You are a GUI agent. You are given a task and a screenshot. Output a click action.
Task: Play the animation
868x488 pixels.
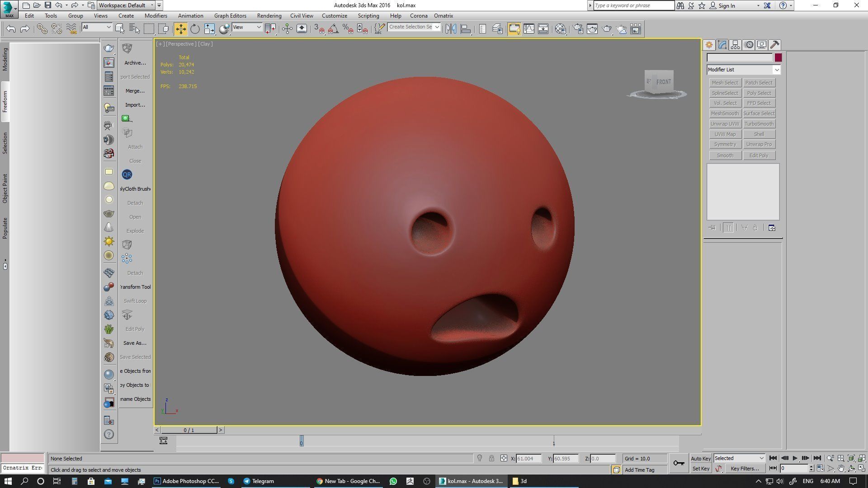795,458
